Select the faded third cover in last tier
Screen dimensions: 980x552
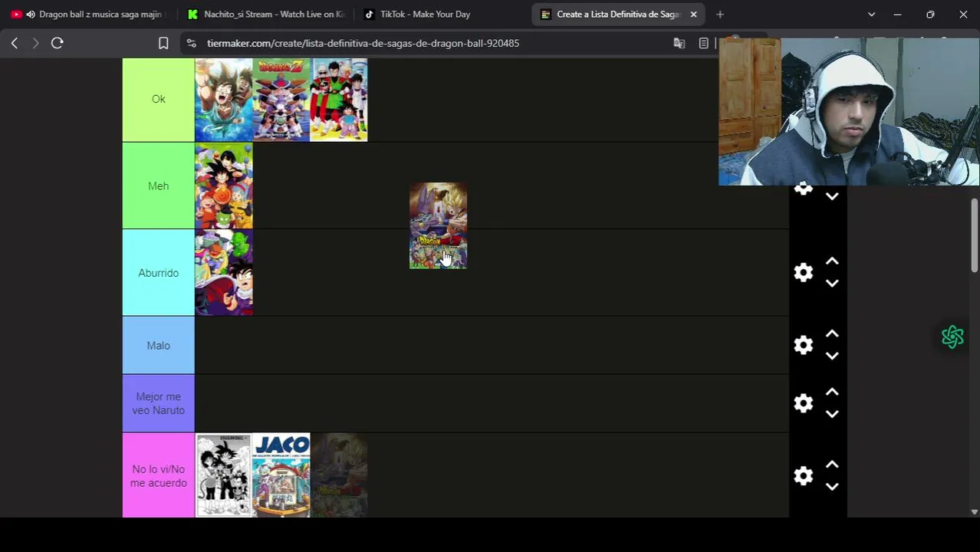click(339, 476)
